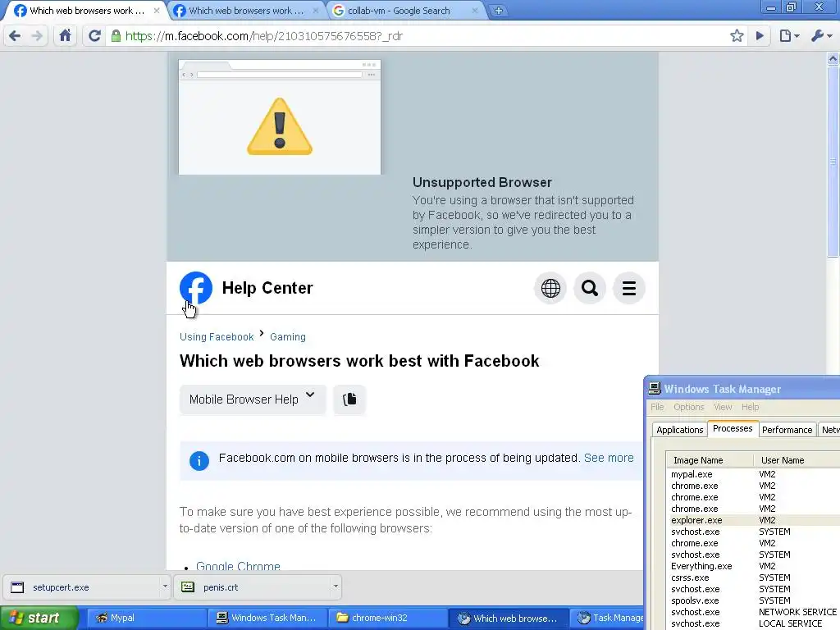Open Help Center search magnifier
The height and width of the screenshot is (630, 840).
[590, 288]
